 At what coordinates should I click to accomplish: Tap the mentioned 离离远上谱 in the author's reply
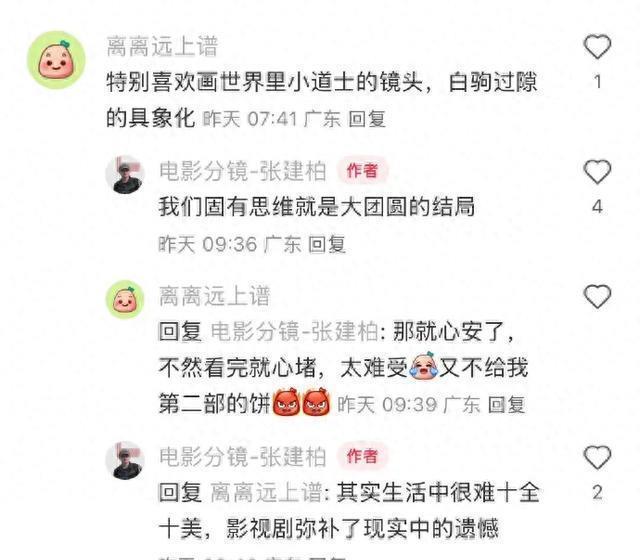[x=267, y=492]
